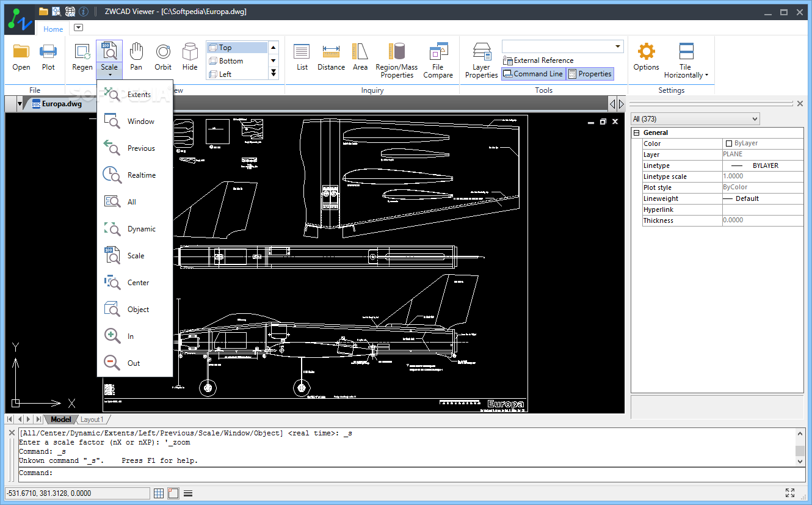Viewport: 812px width, 505px height.
Task: Expand the view list gallery arrow
Action: (274, 73)
